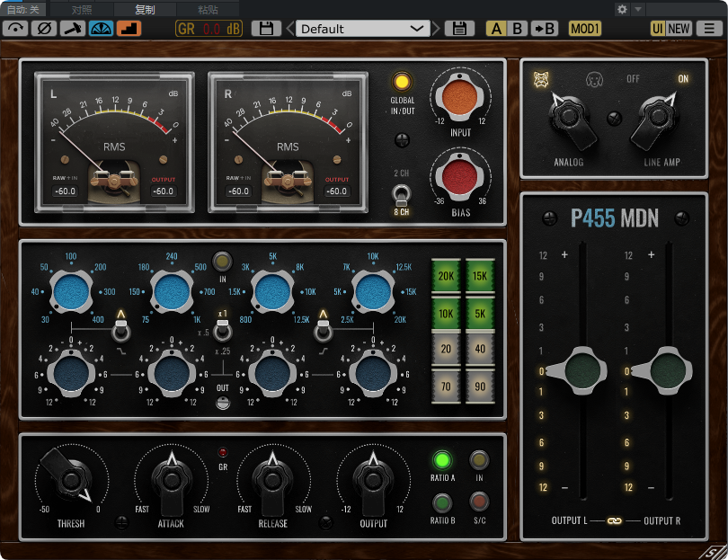
Task: Go to next preset arrow
Action: tap(436, 29)
